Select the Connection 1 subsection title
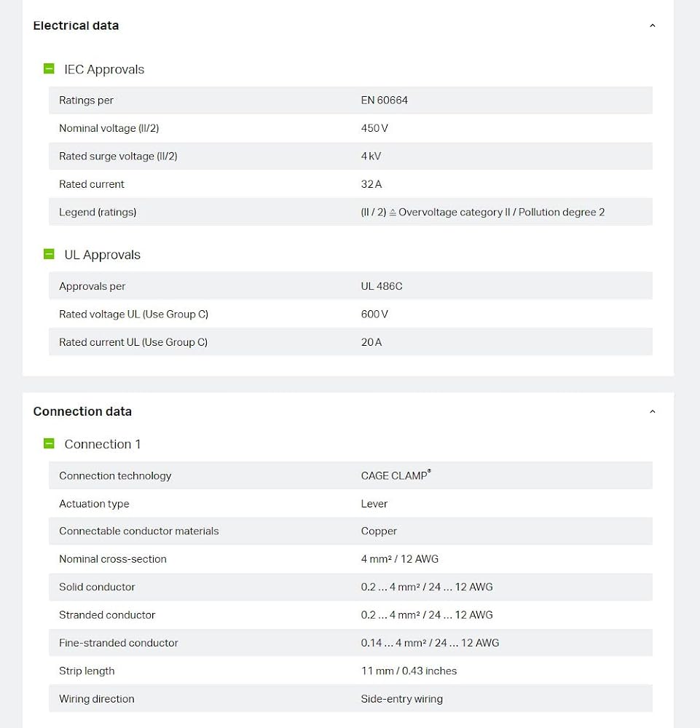700x728 pixels. [102, 444]
